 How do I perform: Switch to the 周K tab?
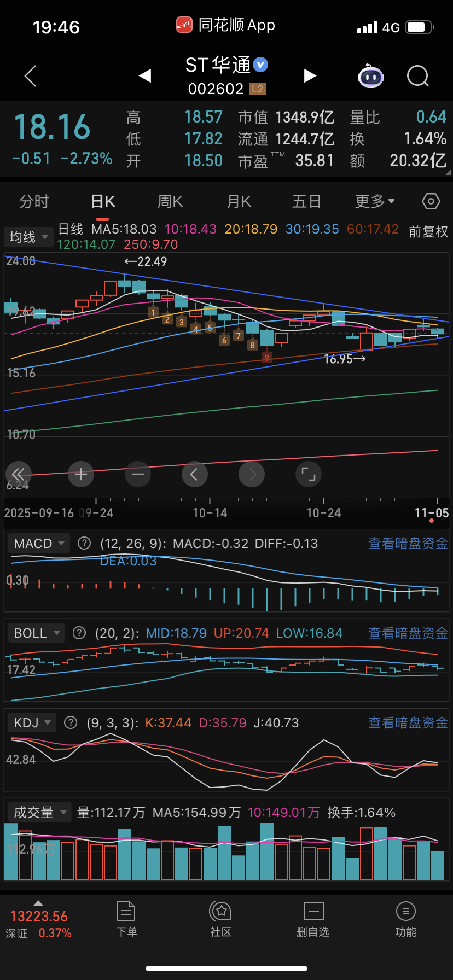[170, 202]
